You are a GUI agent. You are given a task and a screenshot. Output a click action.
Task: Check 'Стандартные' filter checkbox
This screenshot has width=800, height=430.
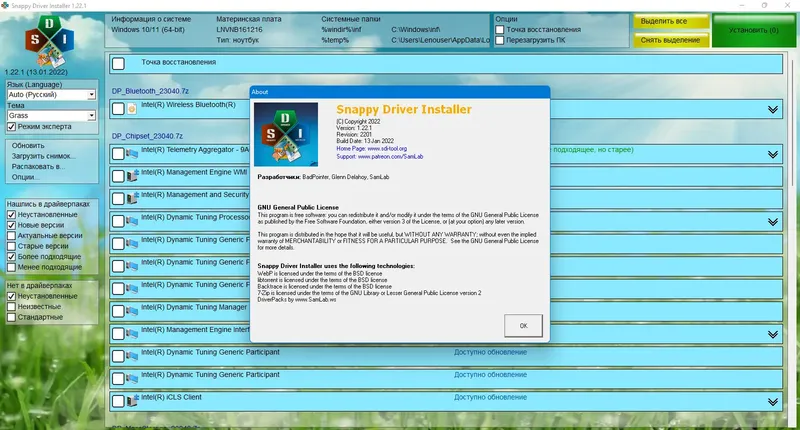[11, 317]
